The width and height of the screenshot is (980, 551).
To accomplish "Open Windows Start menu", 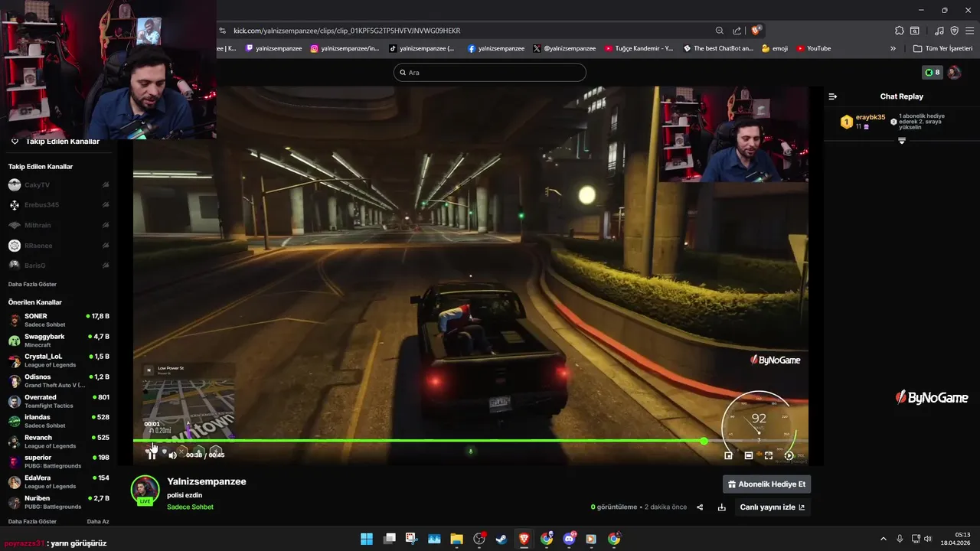I will coord(367,539).
